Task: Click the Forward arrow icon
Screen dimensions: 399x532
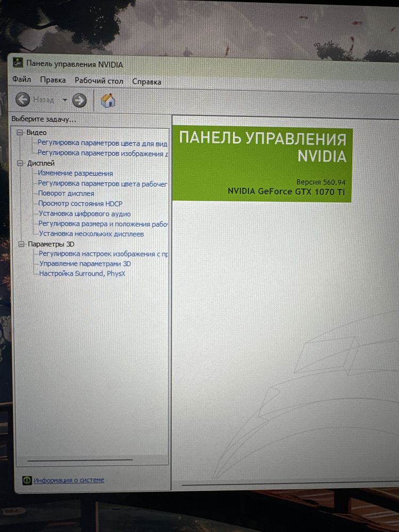Action: point(79,101)
